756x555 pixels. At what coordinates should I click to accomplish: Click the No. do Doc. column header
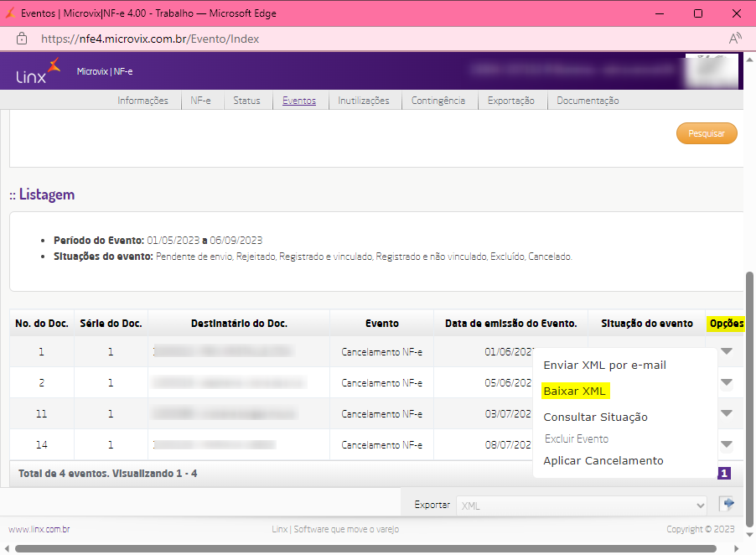pos(42,323)
